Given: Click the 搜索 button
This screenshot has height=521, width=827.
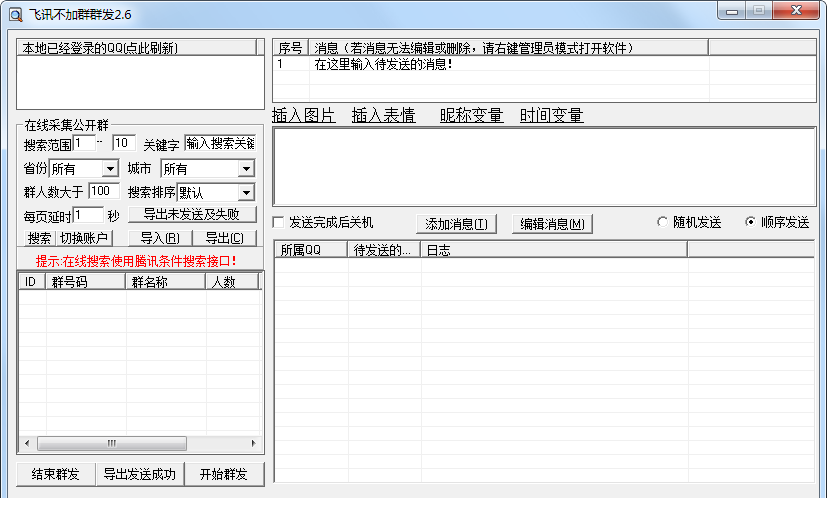Looking at the screenshot, I should coord(40,238).
